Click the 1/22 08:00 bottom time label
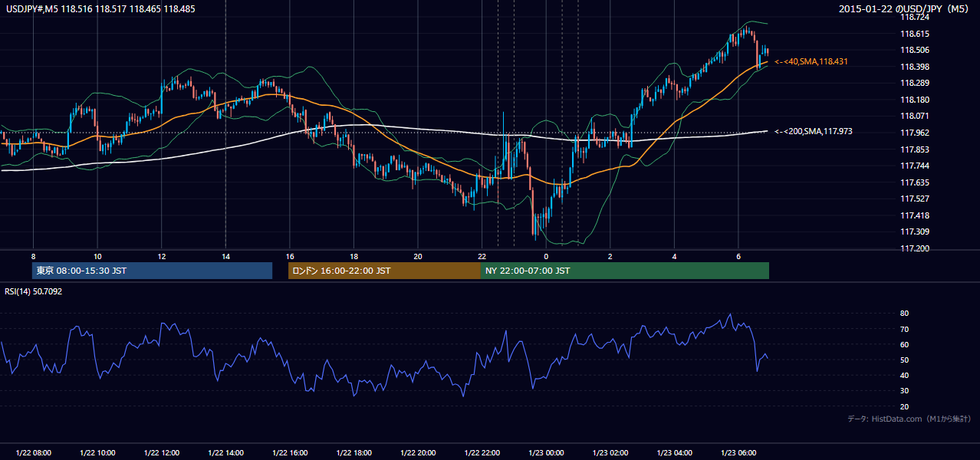Image resolution: width=980 pixels, height=460 pixels. [x=33, y=453]
